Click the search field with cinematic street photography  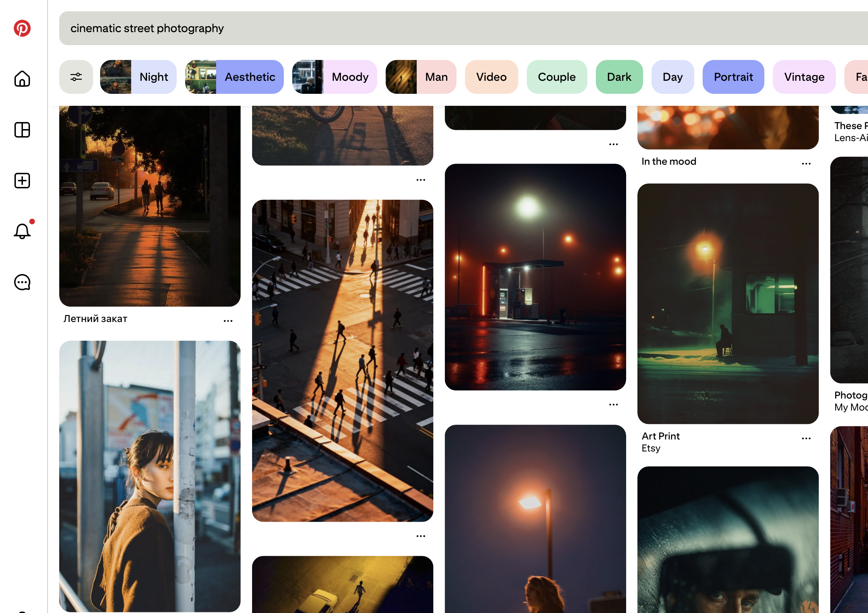tap(464, 28)
